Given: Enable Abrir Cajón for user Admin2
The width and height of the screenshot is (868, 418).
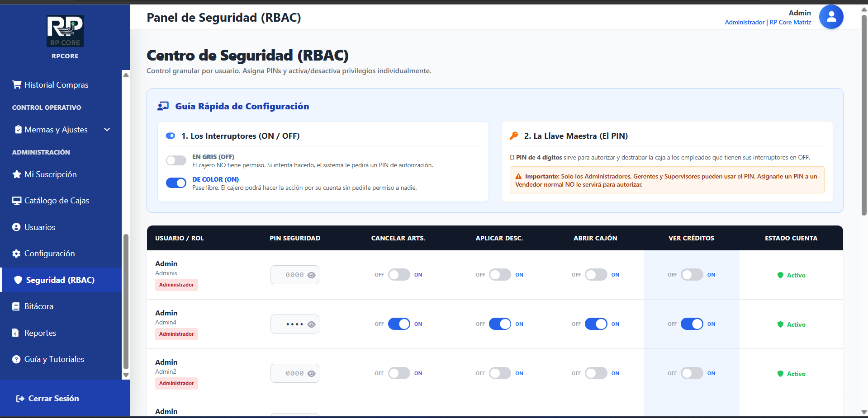Looking at the screenshot, I should coord(596,373).
